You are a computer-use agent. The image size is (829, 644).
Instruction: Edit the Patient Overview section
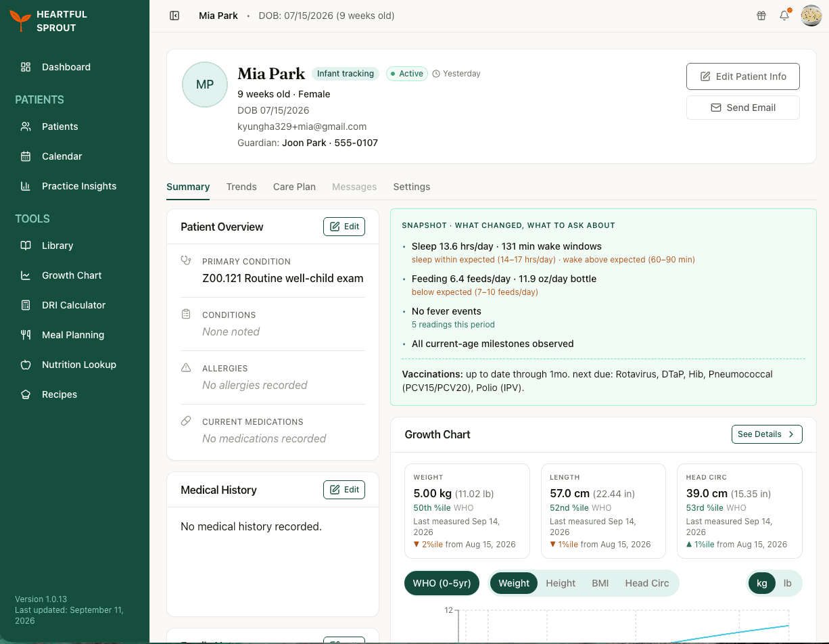click(344, 227)
